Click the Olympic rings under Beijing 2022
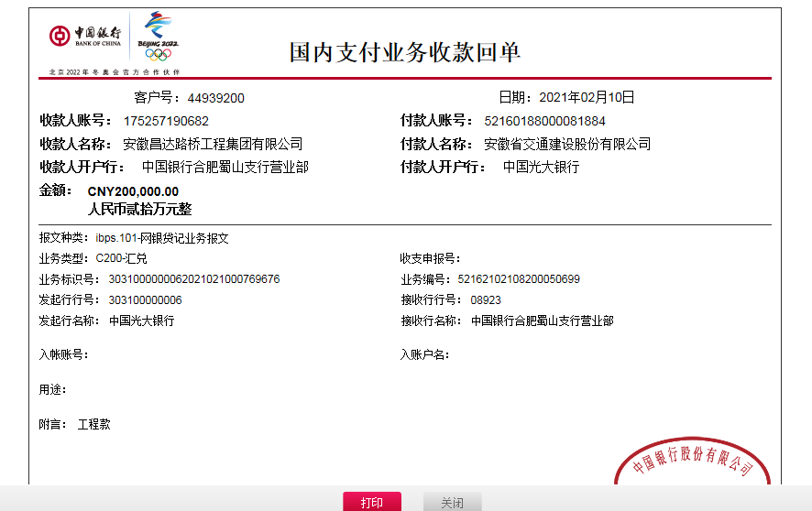Image resolution: width=812 pixels, height=511 pixels. point(158,54)
